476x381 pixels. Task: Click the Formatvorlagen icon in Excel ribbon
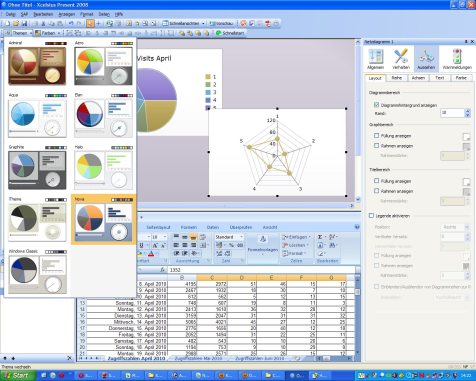(x=263, y=244)
